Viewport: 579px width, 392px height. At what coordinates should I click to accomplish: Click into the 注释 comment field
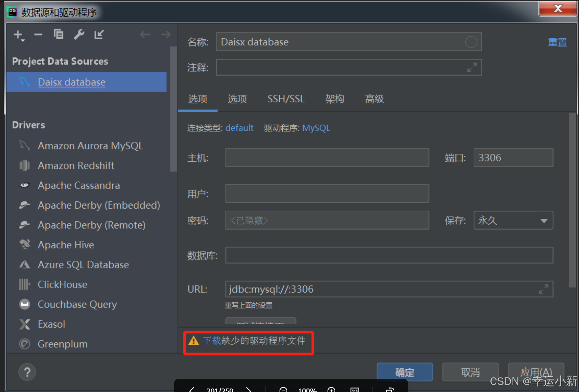point(349,67)
